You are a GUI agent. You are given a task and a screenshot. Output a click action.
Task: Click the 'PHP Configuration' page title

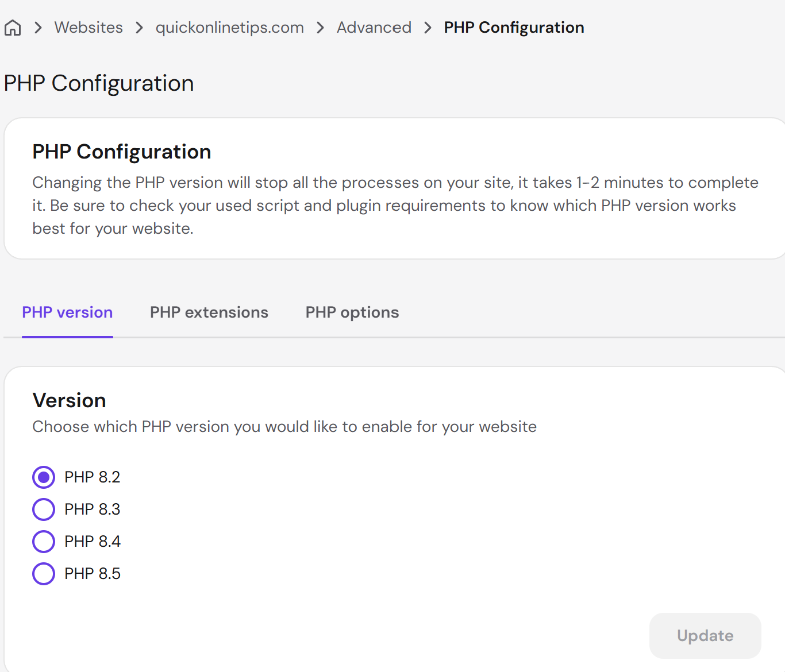point(99,83)
